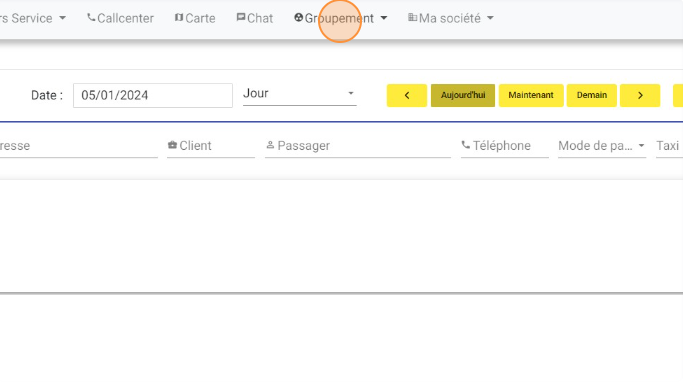Jump to Maintenant

[531, 95]
